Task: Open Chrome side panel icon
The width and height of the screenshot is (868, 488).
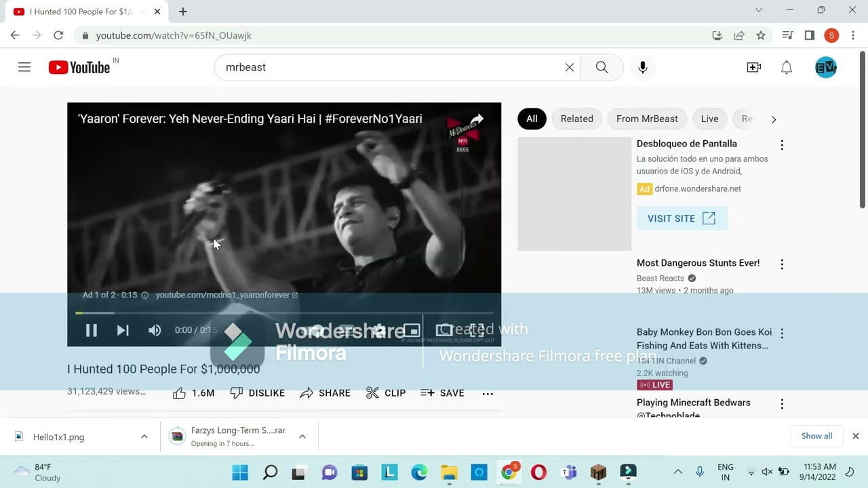Action: pos(809,35)
